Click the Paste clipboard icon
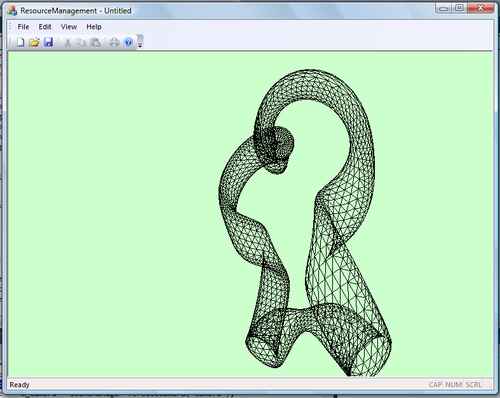The width and height of the screenshot is (500, 398). [96, 42]
